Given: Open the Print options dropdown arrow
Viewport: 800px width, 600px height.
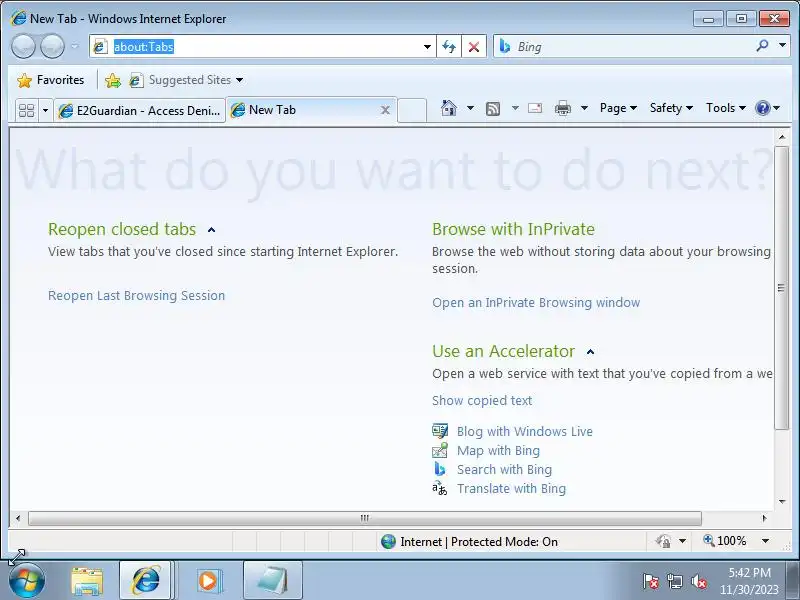Looking at the screenshot, I should (585, 108).
